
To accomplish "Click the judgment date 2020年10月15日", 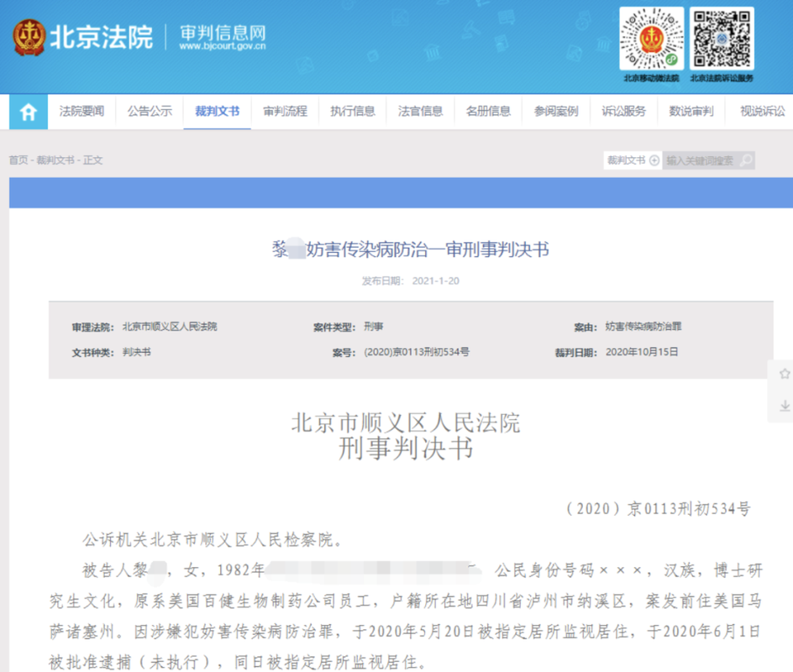I will [x=642, y=352].
